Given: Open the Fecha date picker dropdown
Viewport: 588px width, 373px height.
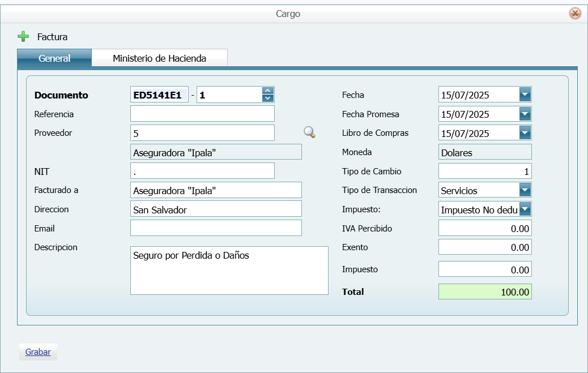Looking at the screenshot, I should point(525,95).
